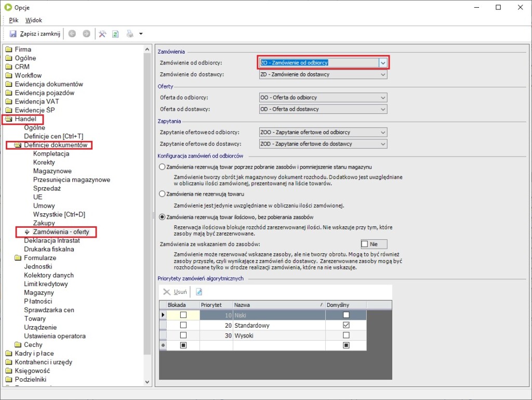Open Zamówienie do dostawcy dropdown
This screenshot has width=532, height=400.
pyautogui.click(x=383, y=74)
